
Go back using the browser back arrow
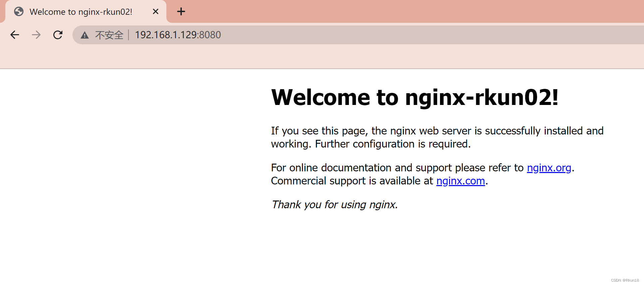coord(15,35)
